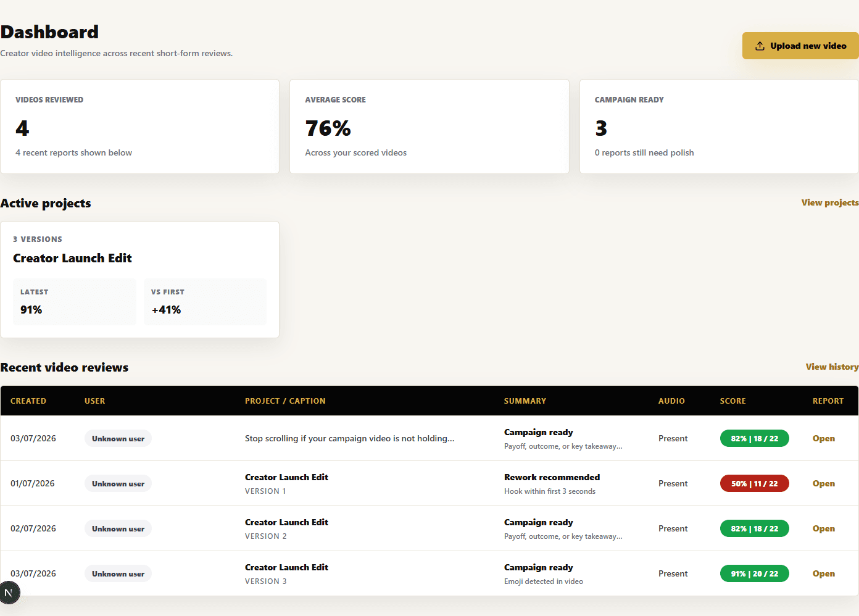Click the 'VERSION 3' label
Image resolution: width=859 pixels, height=616 pixels.
(x=265, y=581)
